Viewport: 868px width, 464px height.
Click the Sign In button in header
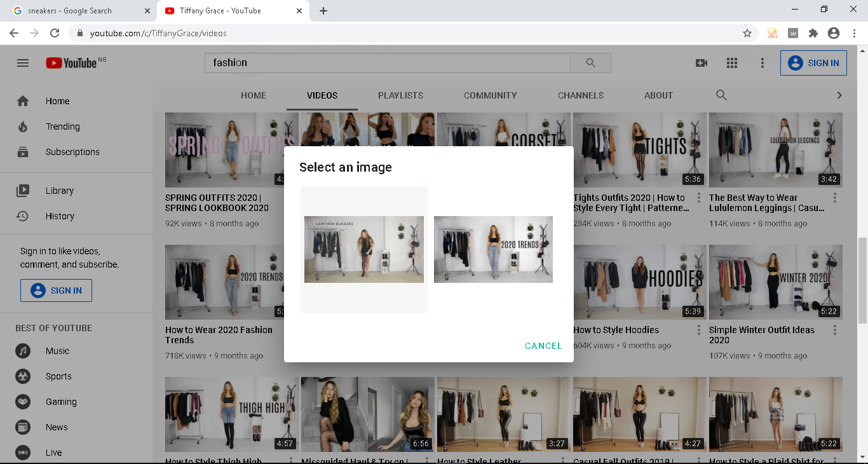point(813,63)
